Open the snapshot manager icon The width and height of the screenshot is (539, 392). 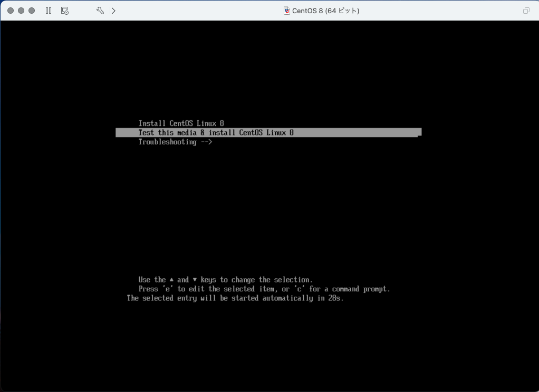[65, 11]
